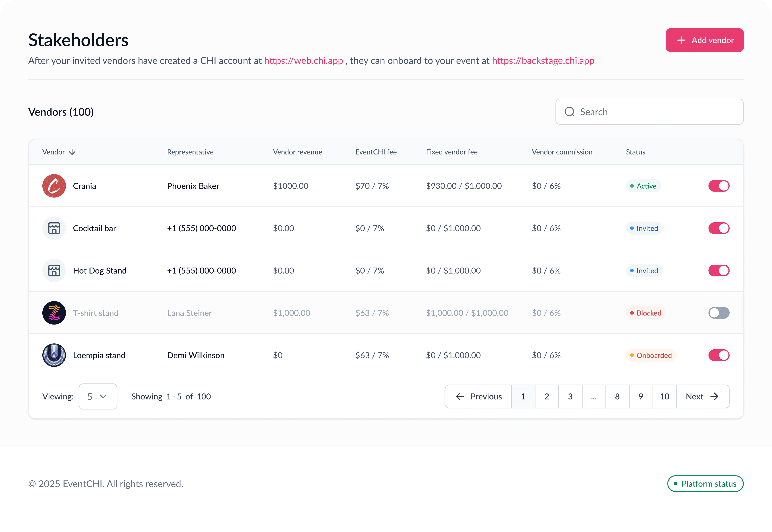Turn off the Loempia stand toggle
This screenshot has width=772, height=532.
719,355
